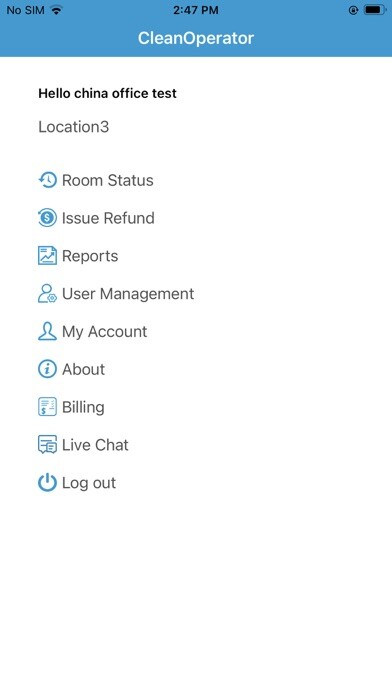Start a Live Chat session
Image resolution: width=392 pixels, height=696 pixels.
tap(95, 445)
